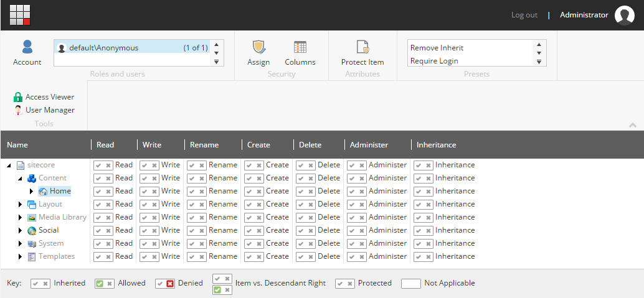This screenshot has width=644, height=298.
Task: Click the Read column header
Action: (x=105, y=145)
